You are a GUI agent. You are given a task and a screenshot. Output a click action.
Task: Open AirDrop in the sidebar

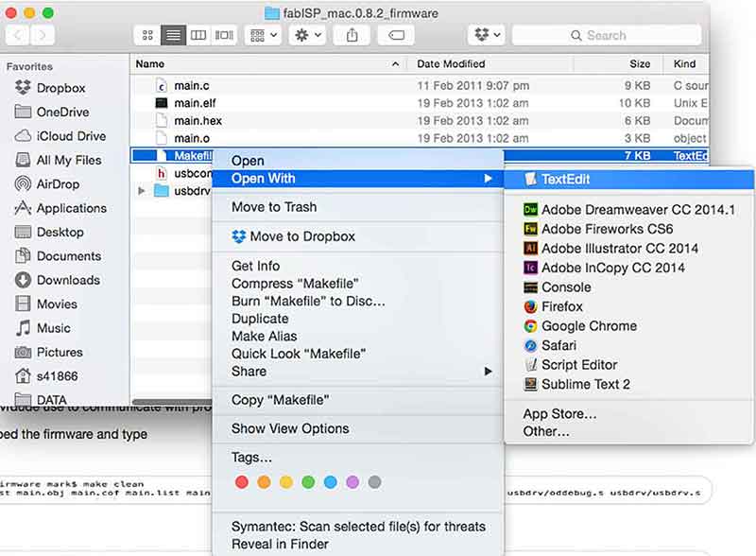(46, 183)
